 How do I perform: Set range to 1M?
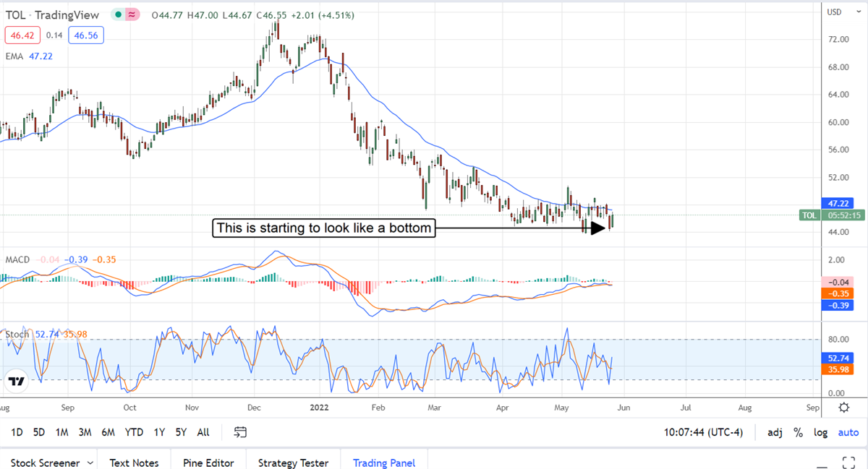pyautogui.click(x=61, y=432)
